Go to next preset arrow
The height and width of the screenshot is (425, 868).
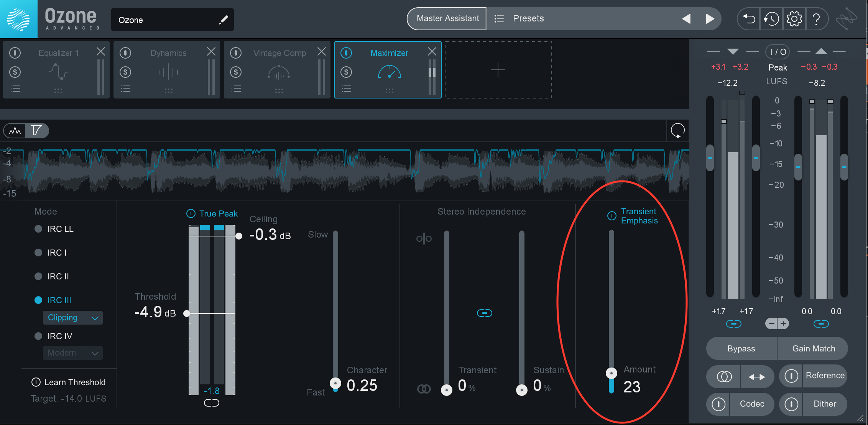pyautogui.click(x=710, y=18)
